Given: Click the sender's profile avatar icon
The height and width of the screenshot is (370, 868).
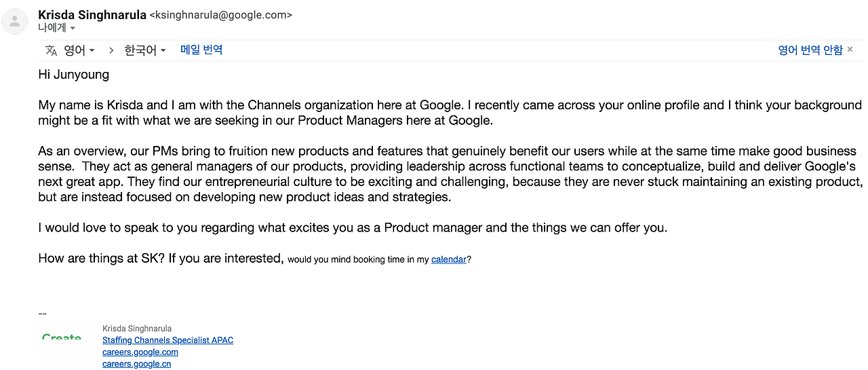Looking at the screenshot, I should coord(15,21).
